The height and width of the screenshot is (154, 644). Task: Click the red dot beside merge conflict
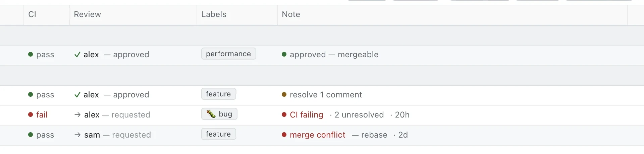(284, 135)
